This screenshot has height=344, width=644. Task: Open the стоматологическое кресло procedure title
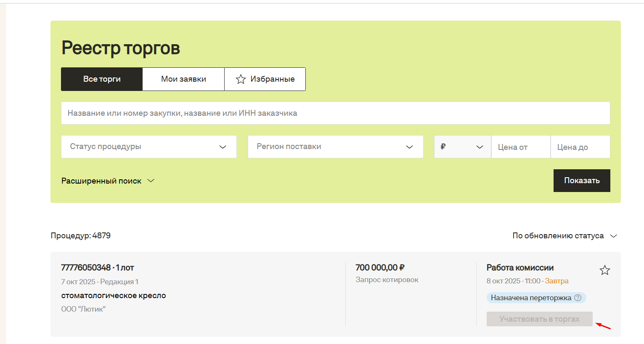point(114,296)
